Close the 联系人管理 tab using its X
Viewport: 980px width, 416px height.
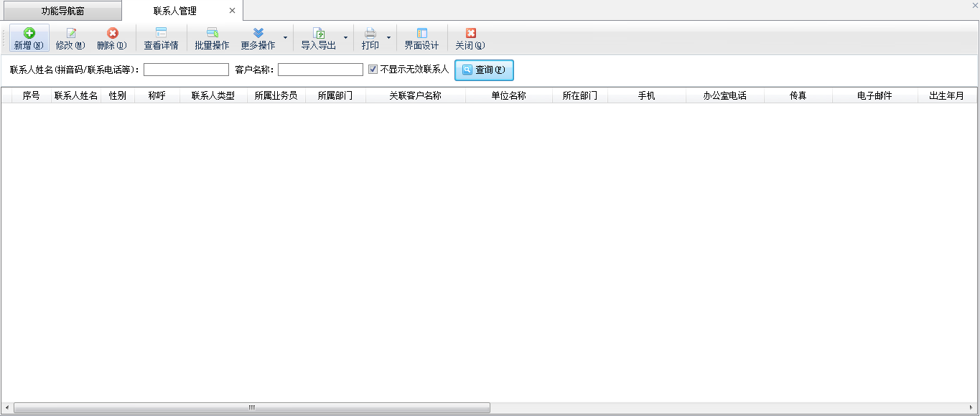pos(232,11)
